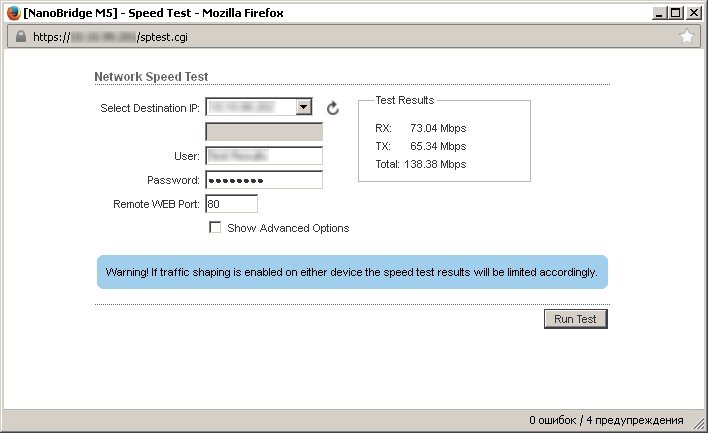The image size is (708, 433).
Task: Maximize the Speed Test window
Action: click(x=678, y=12)
